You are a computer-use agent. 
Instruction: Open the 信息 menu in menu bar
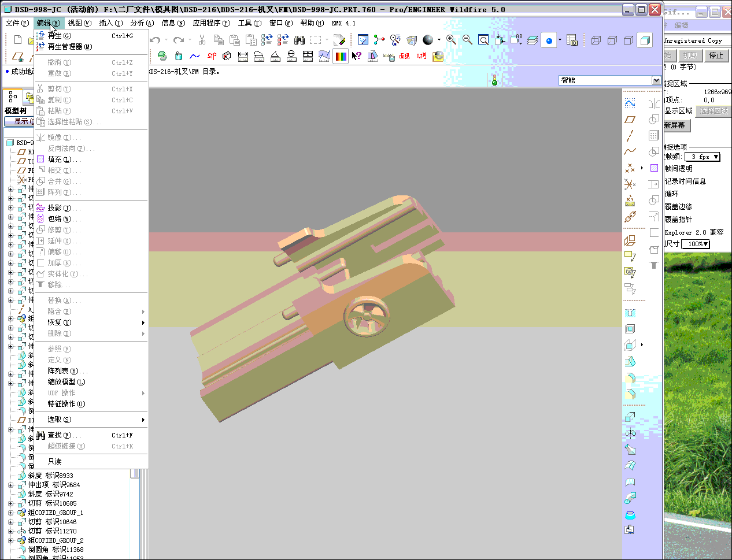pos(173,23)
